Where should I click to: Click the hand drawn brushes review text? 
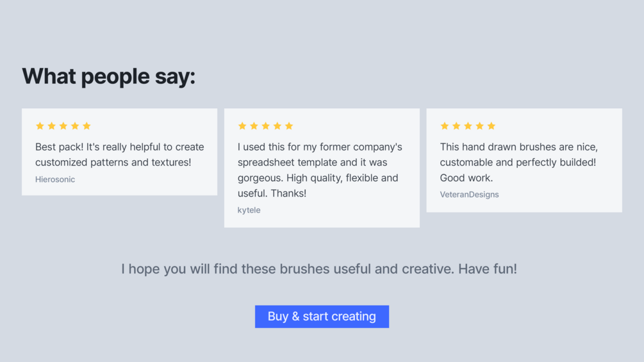pyautogui.click(x=518, y=162)
